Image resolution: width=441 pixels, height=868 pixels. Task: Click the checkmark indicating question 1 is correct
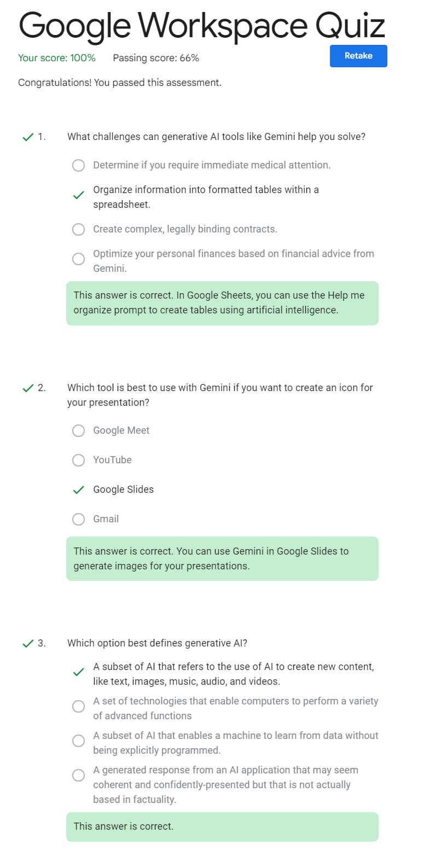pyautogui.click(x=28, y=137)
